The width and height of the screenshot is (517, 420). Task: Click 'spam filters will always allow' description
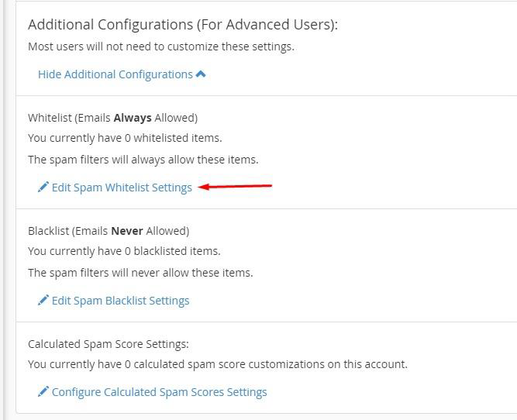pos(143,160)
